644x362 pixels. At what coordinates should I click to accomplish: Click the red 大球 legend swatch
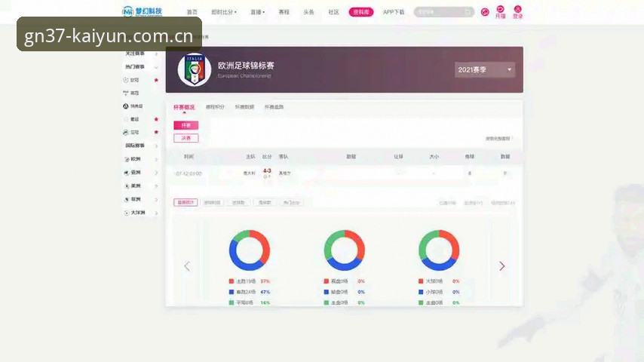[x=421, y=281]
